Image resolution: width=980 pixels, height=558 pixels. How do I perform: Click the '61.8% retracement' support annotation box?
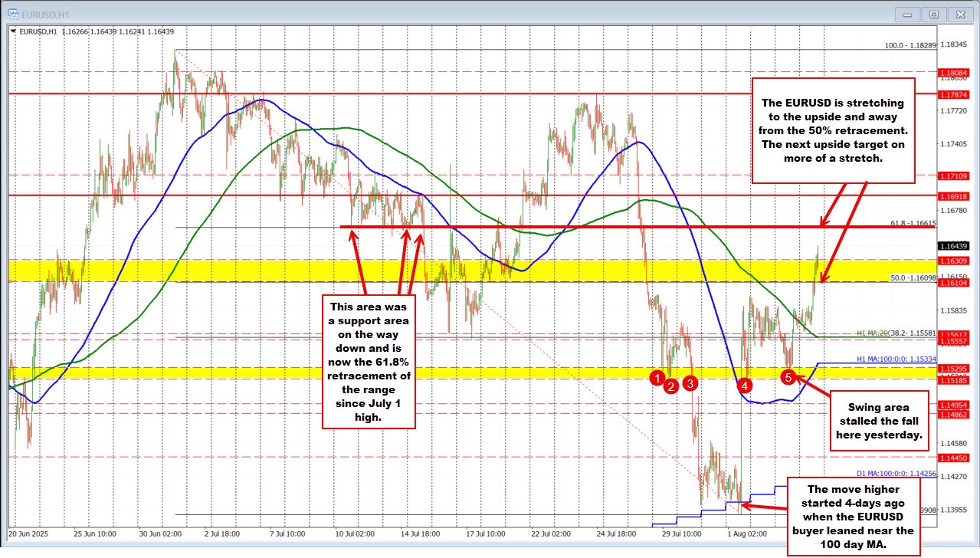point(368,361)
